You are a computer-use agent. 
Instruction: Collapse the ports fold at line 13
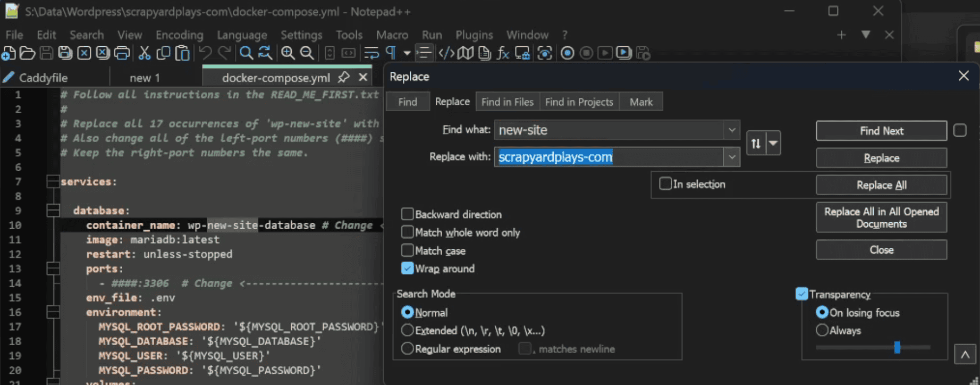point(53,269)
